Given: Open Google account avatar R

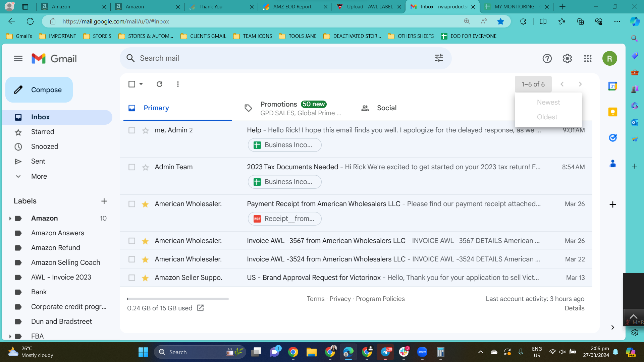Looking at the screenshot, I should click(x=609, y=59).
